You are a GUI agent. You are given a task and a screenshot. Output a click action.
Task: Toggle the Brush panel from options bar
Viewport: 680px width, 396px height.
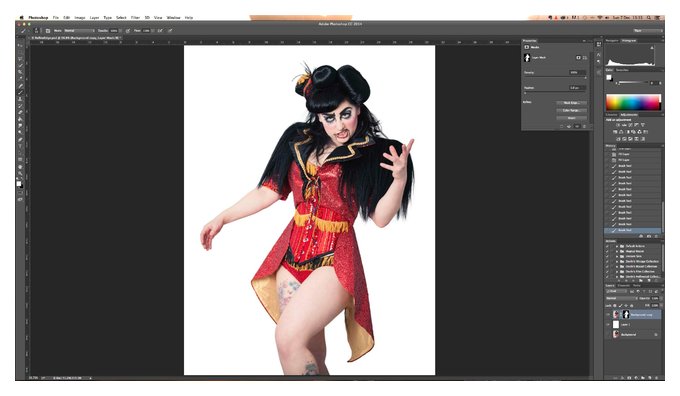[x=48, y=31]
